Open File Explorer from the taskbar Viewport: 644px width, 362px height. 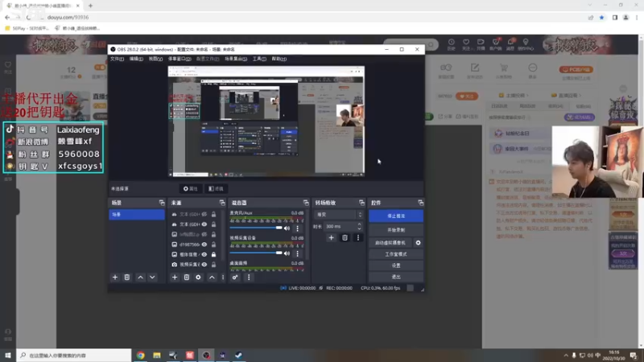click(x=157, y=356)
